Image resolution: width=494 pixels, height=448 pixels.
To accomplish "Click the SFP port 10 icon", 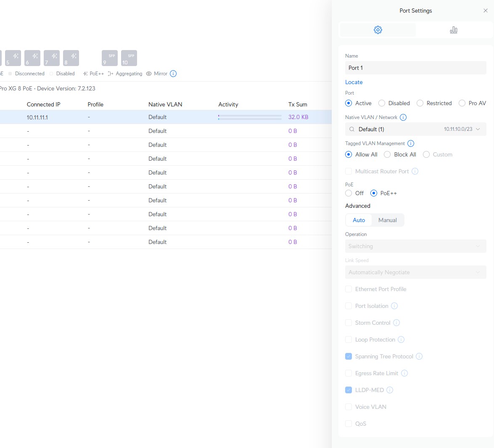I will click(x=129, y=58).
